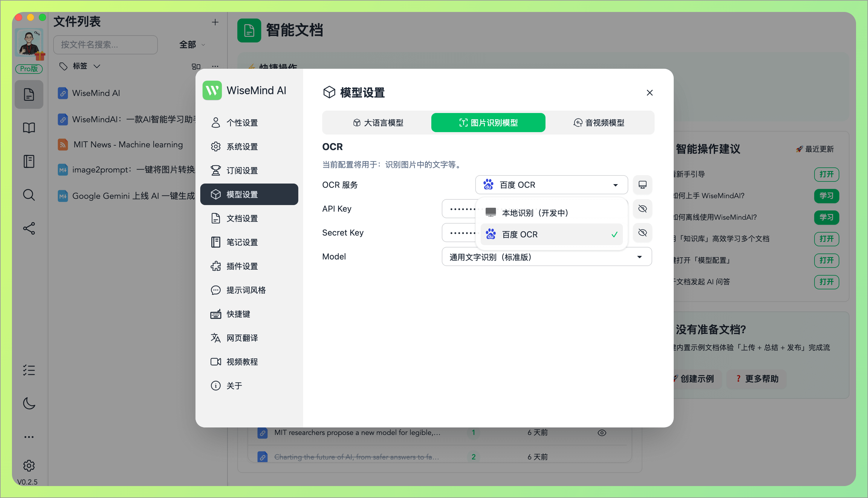
Task: Open the notes panel icon in left sidebar
Action: coord(29,161)
